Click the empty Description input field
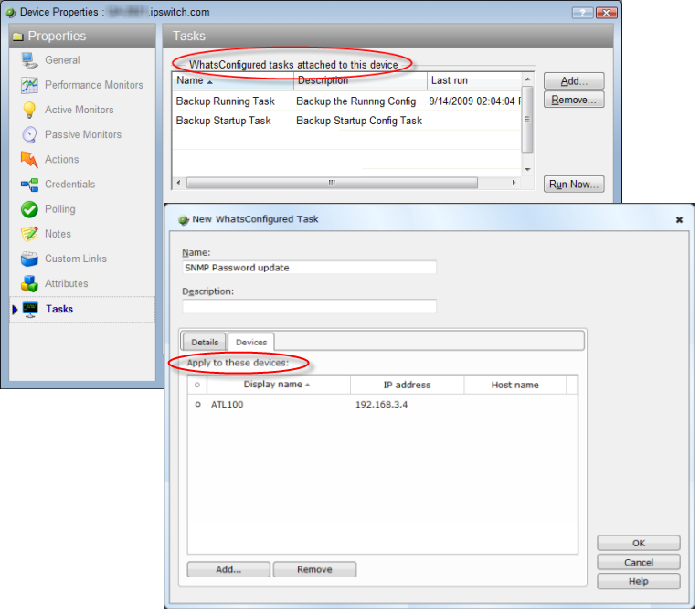Screen dimensions: 700x614 (309, 306)
